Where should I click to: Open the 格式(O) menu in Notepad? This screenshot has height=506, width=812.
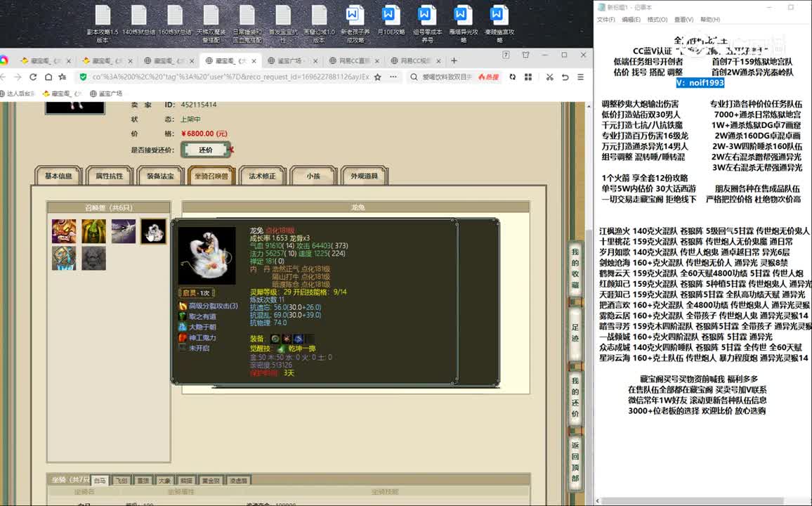(x=657, y=20)
